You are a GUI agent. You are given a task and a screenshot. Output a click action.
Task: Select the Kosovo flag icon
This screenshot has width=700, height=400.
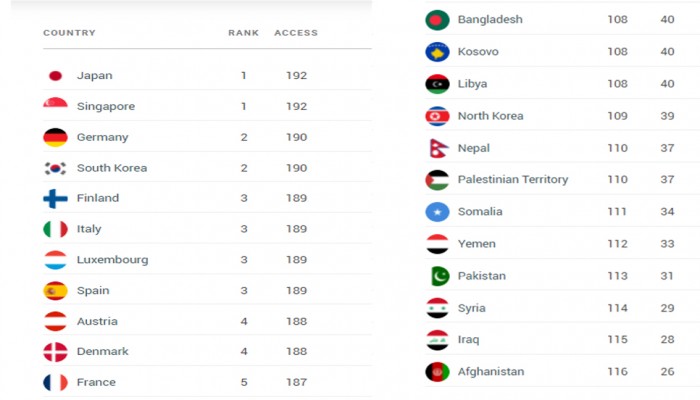point(438,52)
